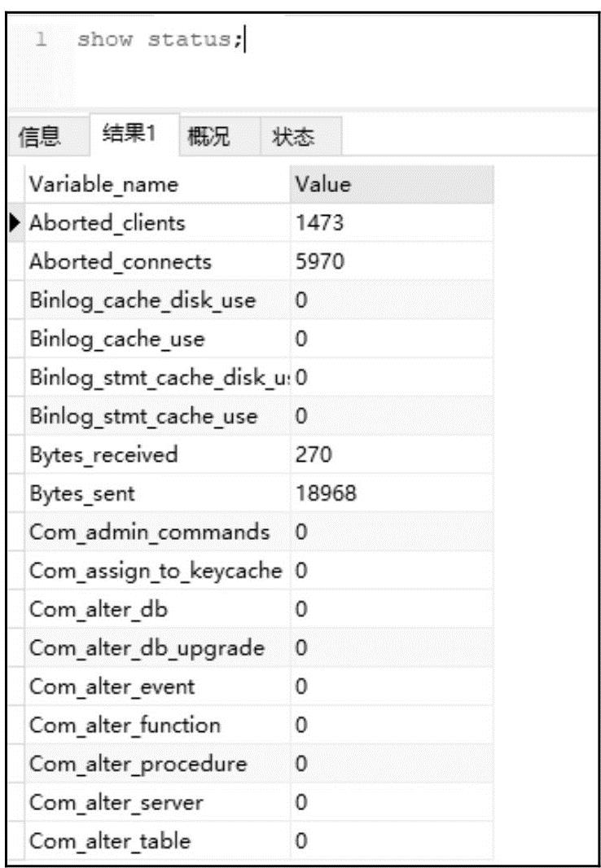
Task: Select the Binlog_cache_disk_use cell
Action: [143, 300]
